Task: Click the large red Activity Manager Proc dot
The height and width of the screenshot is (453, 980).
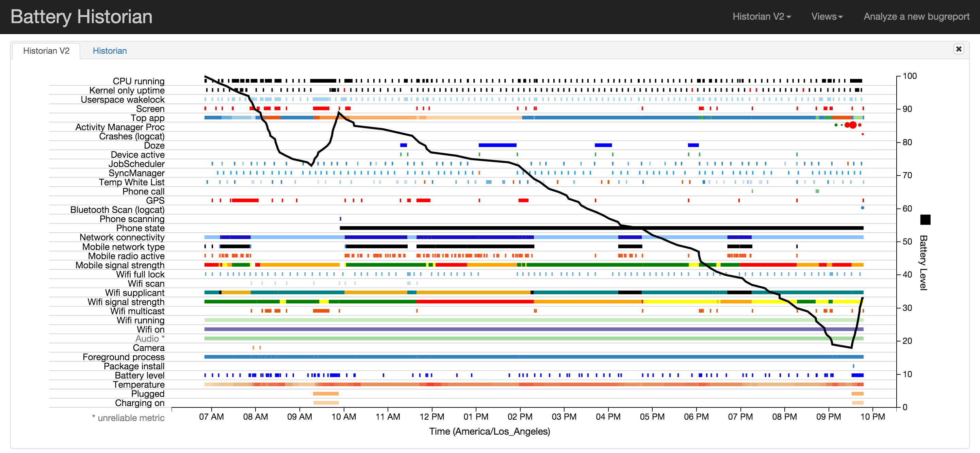Action: pos(852,125)
